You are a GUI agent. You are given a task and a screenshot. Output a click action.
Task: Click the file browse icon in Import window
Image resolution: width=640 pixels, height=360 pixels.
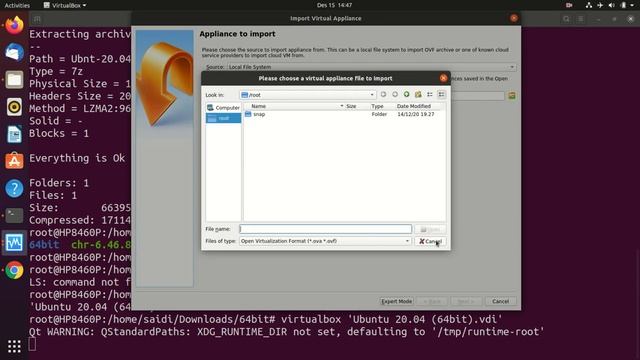(512, 96)
